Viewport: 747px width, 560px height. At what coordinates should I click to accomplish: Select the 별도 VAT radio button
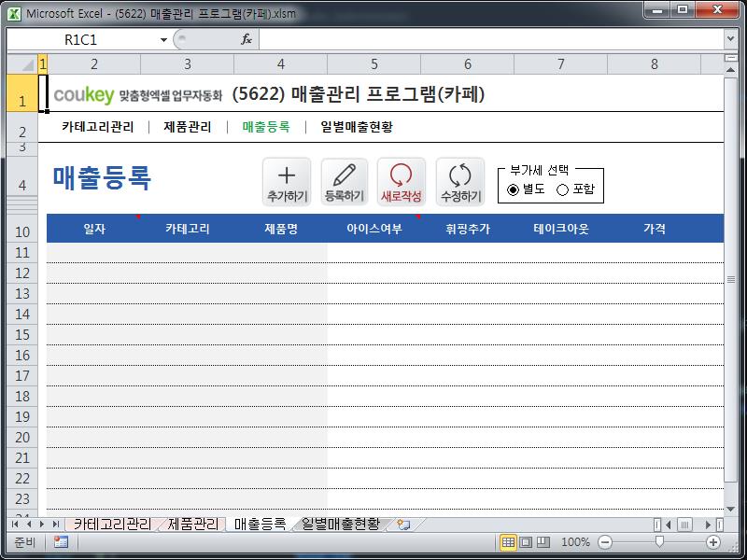pos(513,189)
